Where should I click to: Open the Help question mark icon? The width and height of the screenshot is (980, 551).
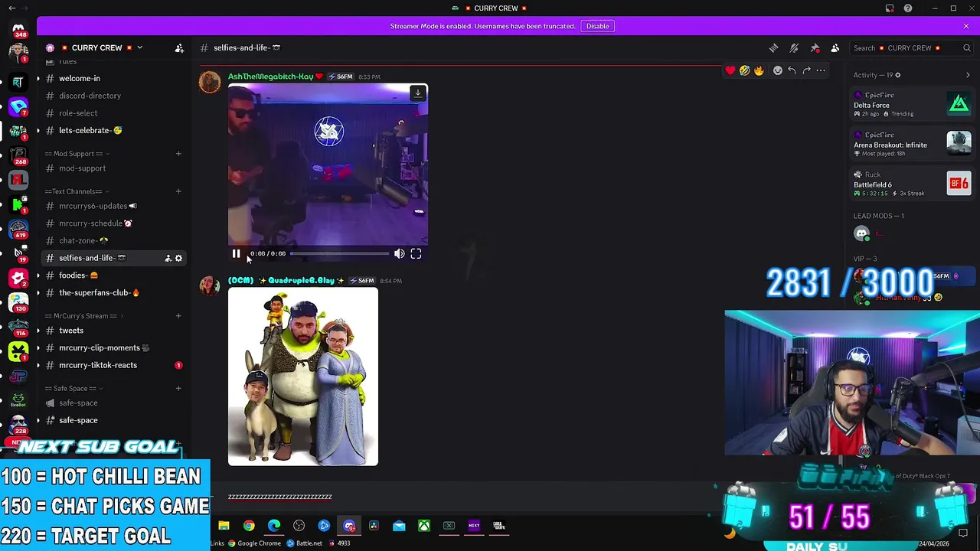(x=908, y=8)
